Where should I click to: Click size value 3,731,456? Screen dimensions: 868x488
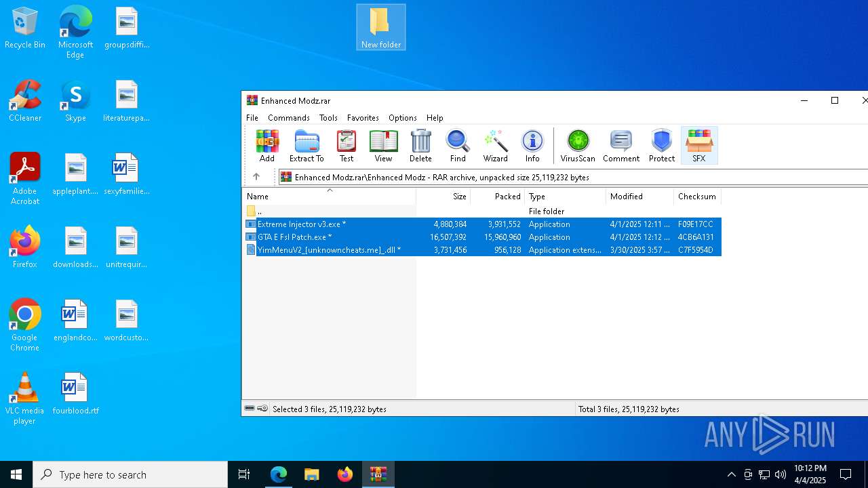click(450, 249)
